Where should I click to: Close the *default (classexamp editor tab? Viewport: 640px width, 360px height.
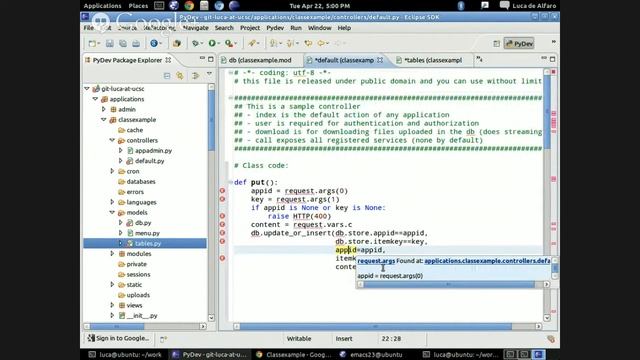(x=380, y=60)
